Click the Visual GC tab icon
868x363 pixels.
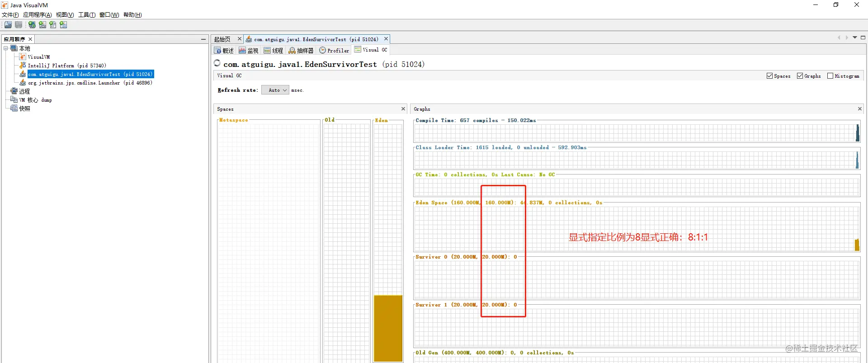point(358,49)
